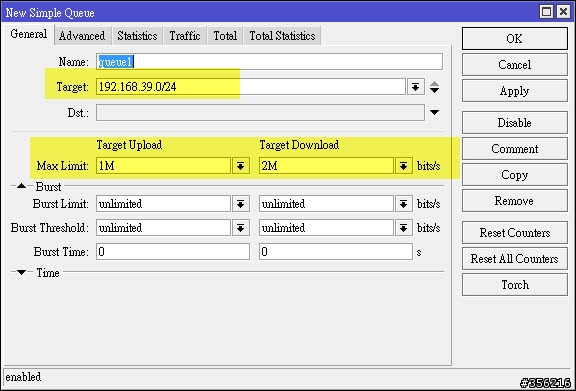The width and height of the screenshot is (576, 391).
Task: Click download Burst Threshold field
Action: pos(326,228)
